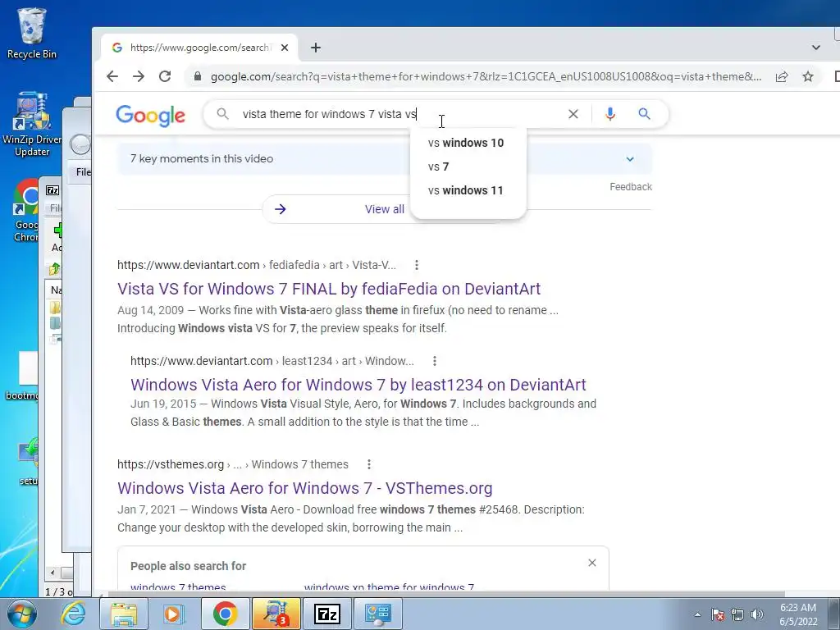Go forward with the Chrome forward arrow
Screen dimensions: 840x630
(138, 76)
